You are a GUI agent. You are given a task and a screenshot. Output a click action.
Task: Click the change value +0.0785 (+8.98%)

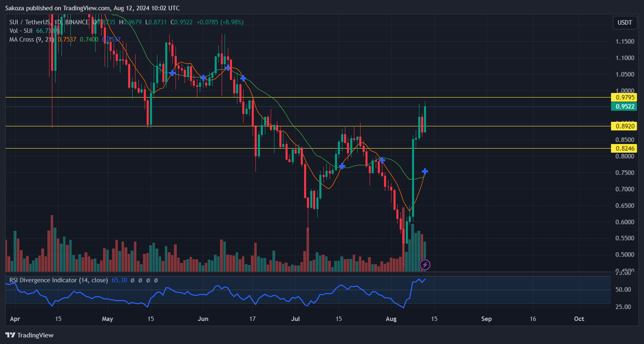point(220,22)
